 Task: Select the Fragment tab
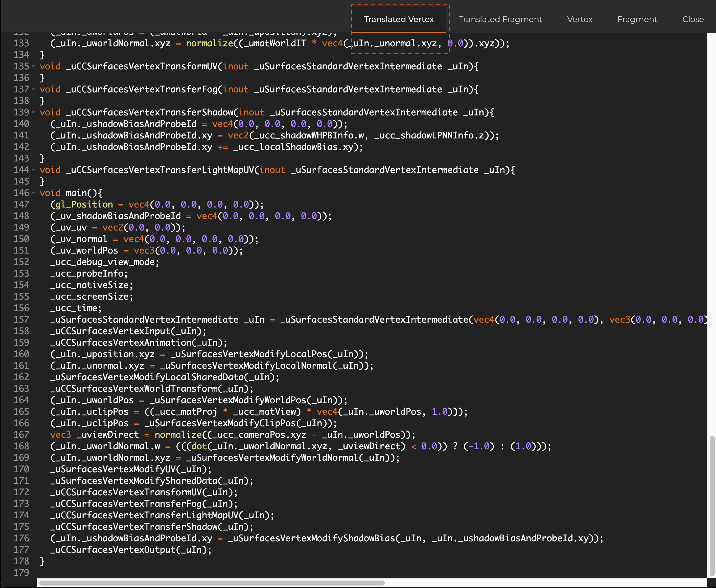click(x=637, y=19)
